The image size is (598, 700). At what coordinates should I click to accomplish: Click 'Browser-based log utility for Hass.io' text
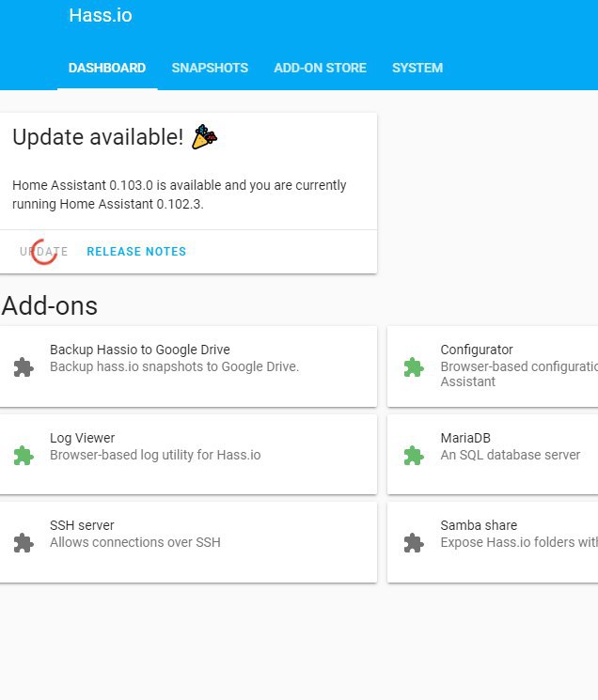pos(155,455)
